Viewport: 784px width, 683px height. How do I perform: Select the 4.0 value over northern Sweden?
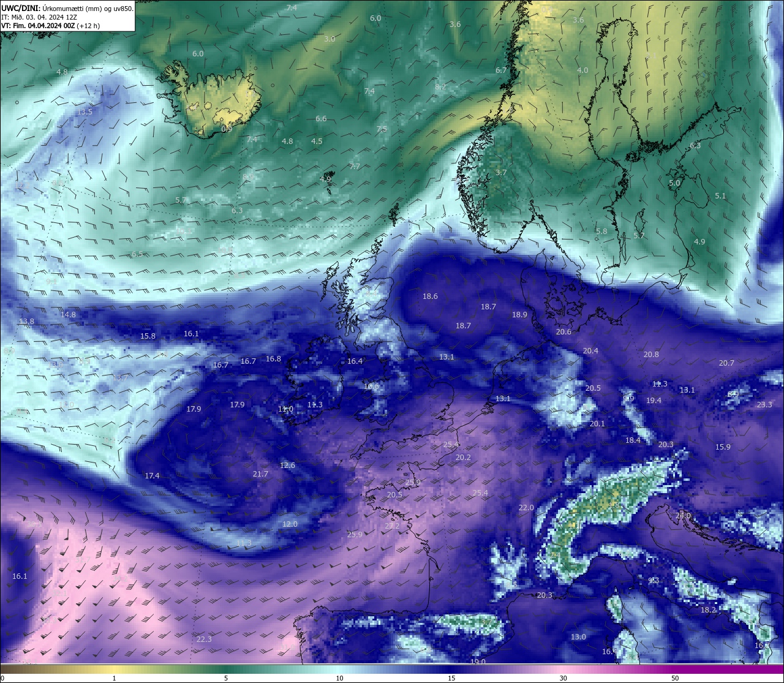pos(582,70)
